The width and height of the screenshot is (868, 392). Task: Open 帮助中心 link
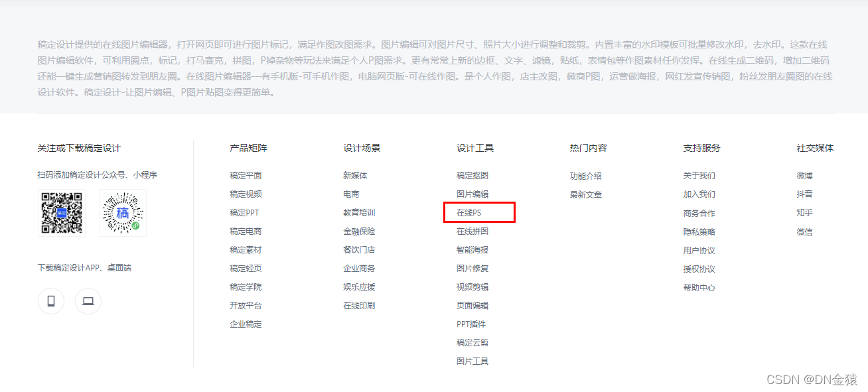click(699, 288)
